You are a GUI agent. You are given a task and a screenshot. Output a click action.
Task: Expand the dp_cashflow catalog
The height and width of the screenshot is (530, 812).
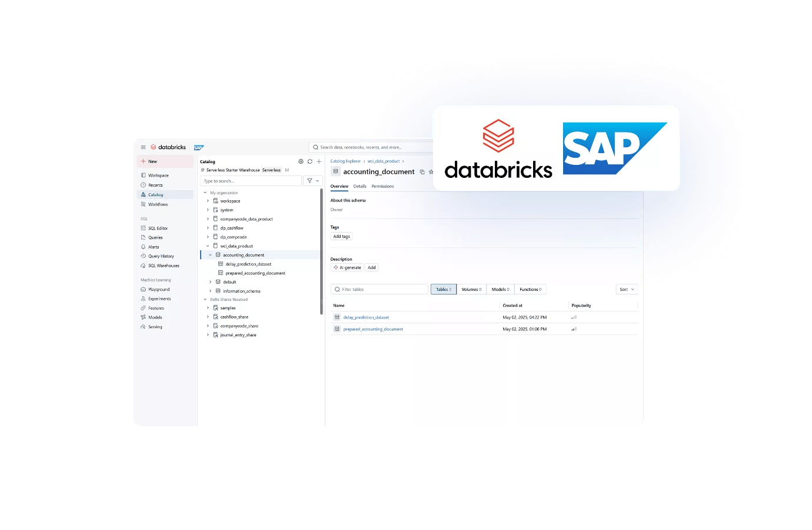pos(208,228)
